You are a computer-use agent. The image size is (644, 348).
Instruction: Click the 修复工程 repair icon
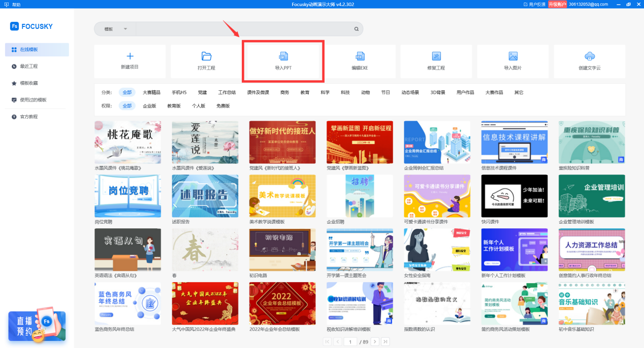[436, 56]
